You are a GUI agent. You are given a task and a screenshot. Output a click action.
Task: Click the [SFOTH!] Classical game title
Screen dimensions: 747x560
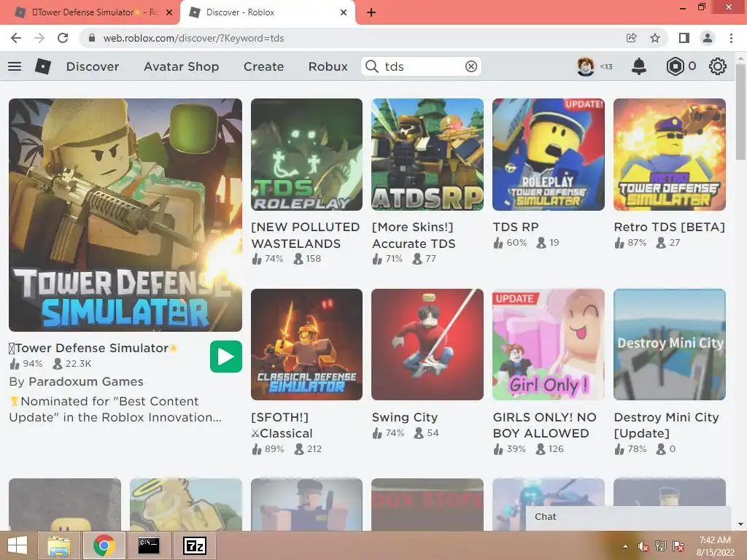tap(282, 425)
